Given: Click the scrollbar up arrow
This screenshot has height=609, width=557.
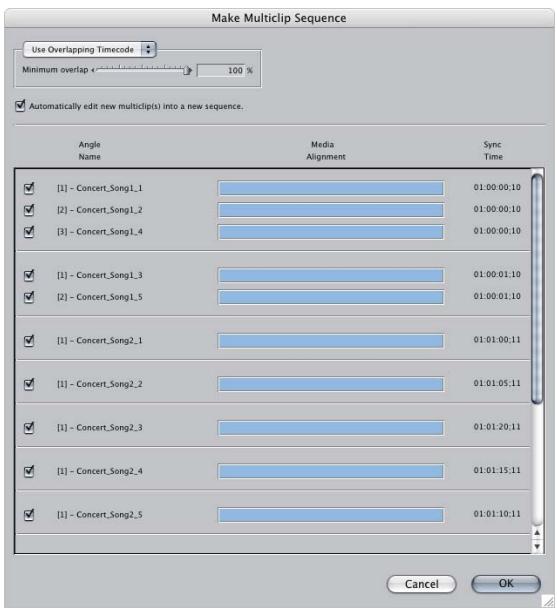Looking at the screenshot, I should click(537, 532).
